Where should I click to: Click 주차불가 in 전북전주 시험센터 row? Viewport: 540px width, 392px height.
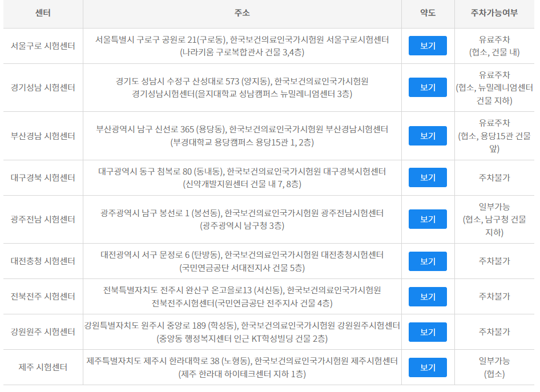tap(494, 297)
